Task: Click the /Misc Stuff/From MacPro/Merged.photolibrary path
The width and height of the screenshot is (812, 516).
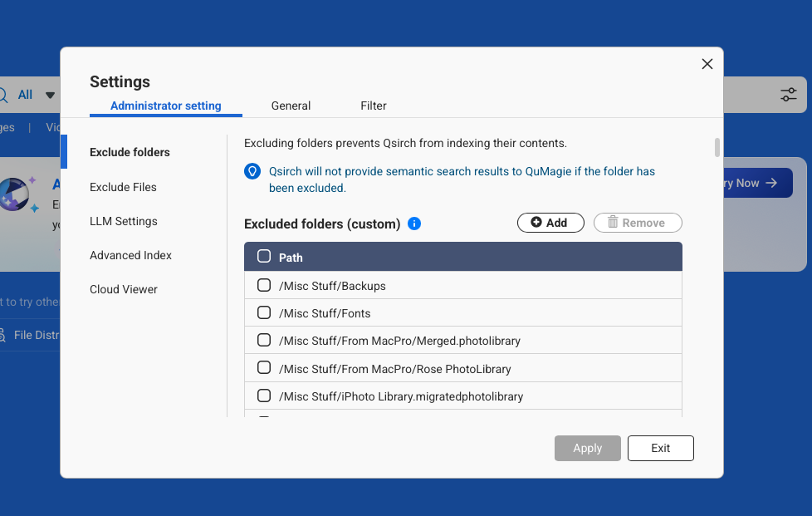Action: tap(399, 341)
